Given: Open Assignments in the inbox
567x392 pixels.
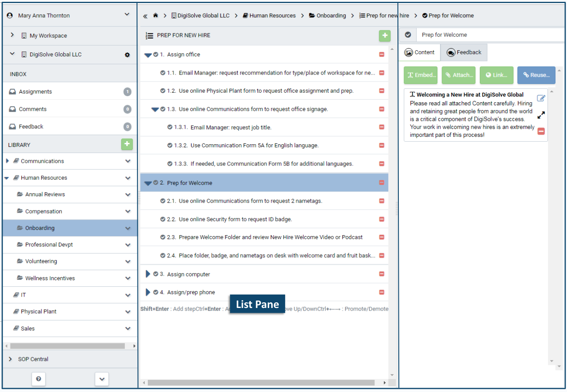Looking at the screenshot, I should (70, 92).
